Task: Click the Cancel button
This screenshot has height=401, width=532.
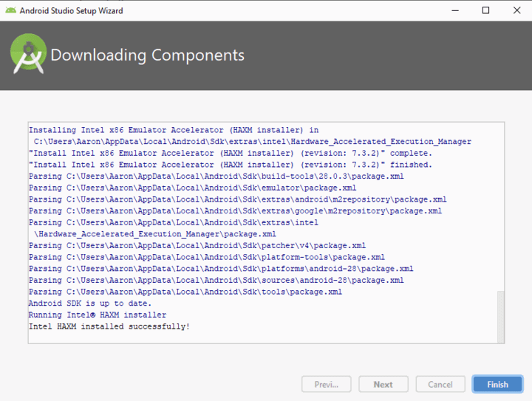Action: (440, 384)
